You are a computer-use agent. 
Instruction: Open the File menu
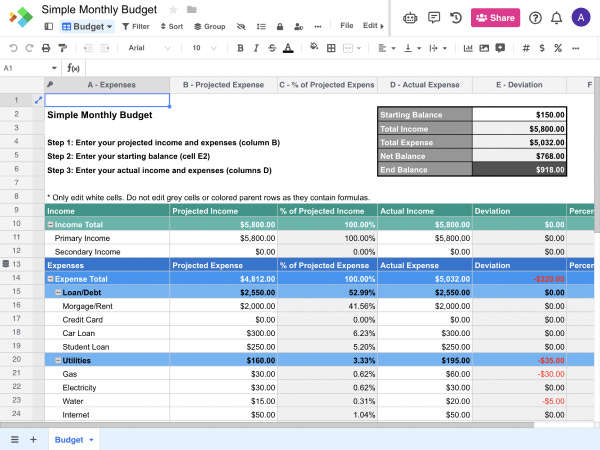tap(347, 26)
